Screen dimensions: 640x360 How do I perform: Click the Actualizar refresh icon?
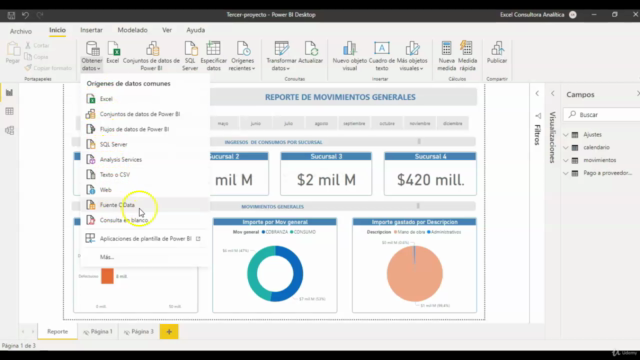pos(311,52)
